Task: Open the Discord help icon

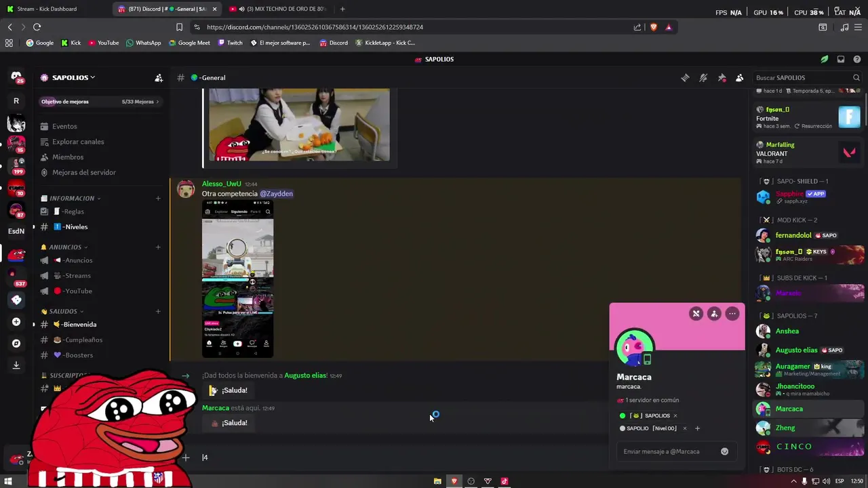Action: [857, 59]
